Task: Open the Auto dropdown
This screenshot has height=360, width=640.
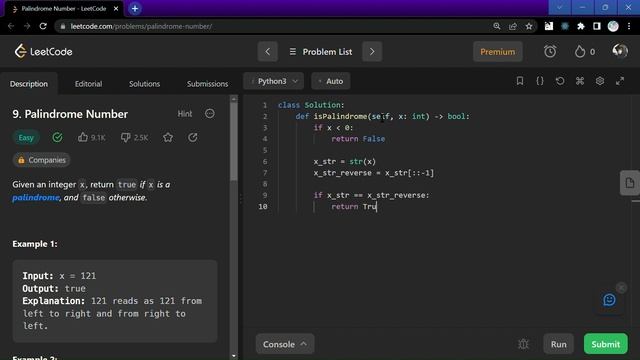Action: (x=331, y=81)
